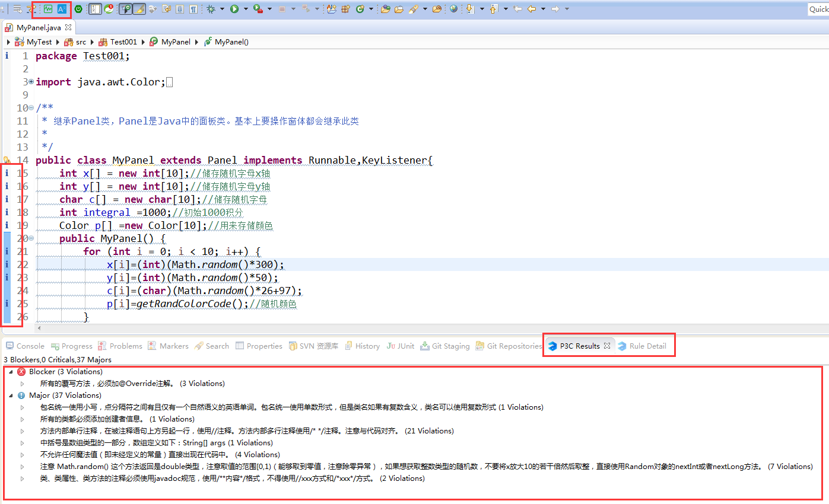Open the web browser globe icon
Image resolution: width=829 pixels, height=504 pixels.
click(x=453, y=9)
